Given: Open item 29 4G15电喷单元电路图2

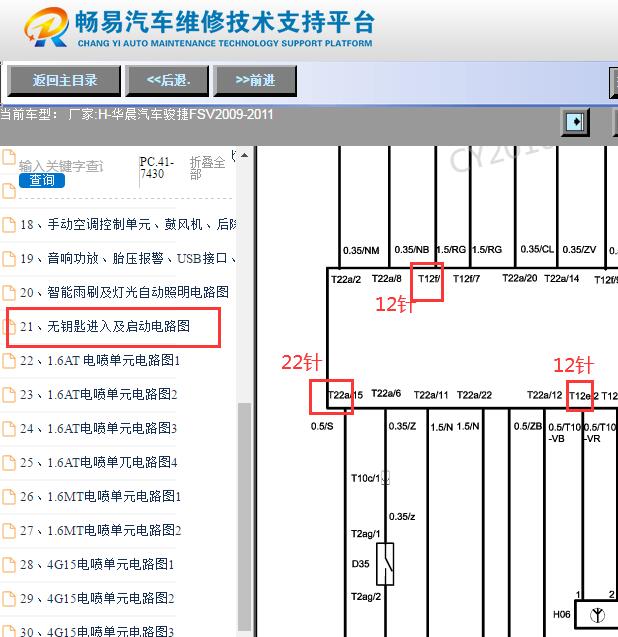Looking at the screenshot, I should click(x=97, y=598).
